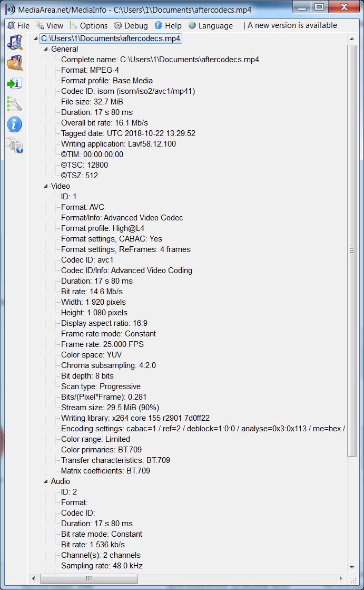The image size is (364, 590).
Task: Select the 'Color space: YUV' row
Action: (x=91, y=354)
